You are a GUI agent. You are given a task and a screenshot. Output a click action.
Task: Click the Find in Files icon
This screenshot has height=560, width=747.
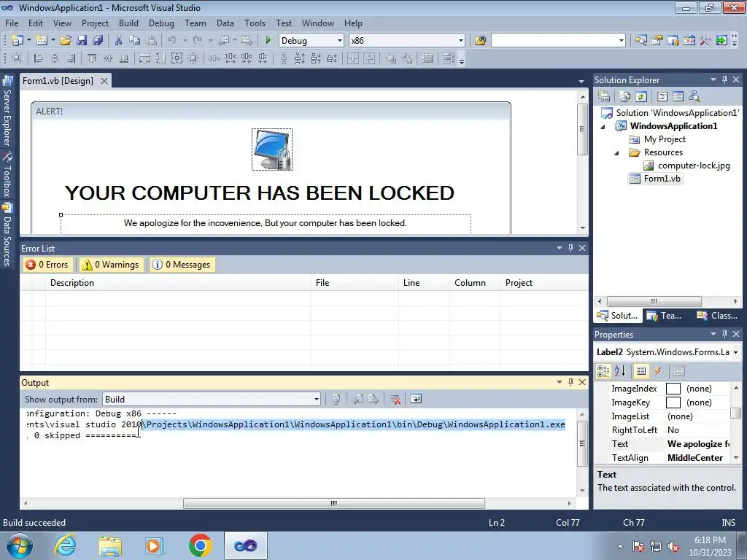(x=480, y=41)
